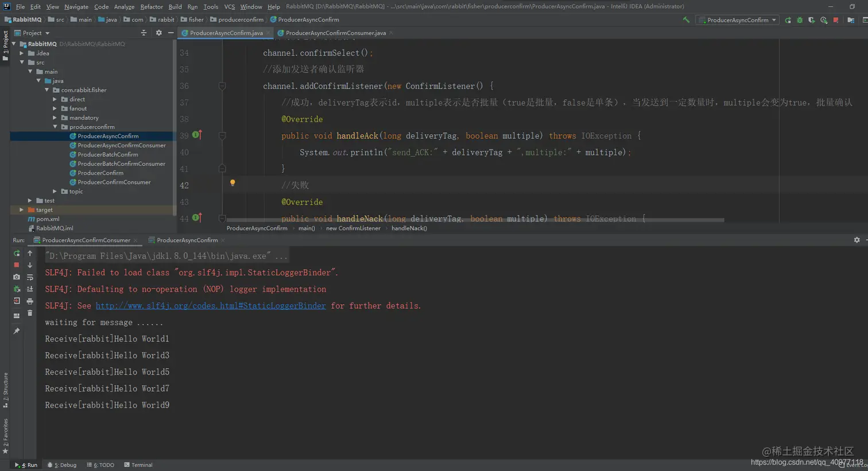Viewport: 868px width, 471px height.
Task: Select ProducerBatchConfirm in project tree
Action: pos(108,154)
